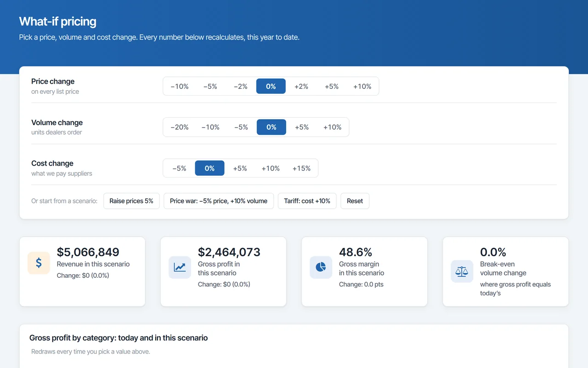588x368 pixels.
Task: Select 0% cost change option
Action: click(210, 168)
